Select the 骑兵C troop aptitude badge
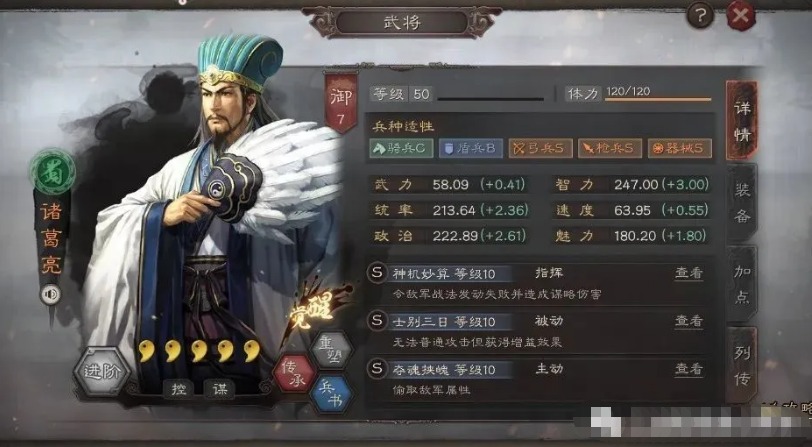812x447 pixels. 401,149
